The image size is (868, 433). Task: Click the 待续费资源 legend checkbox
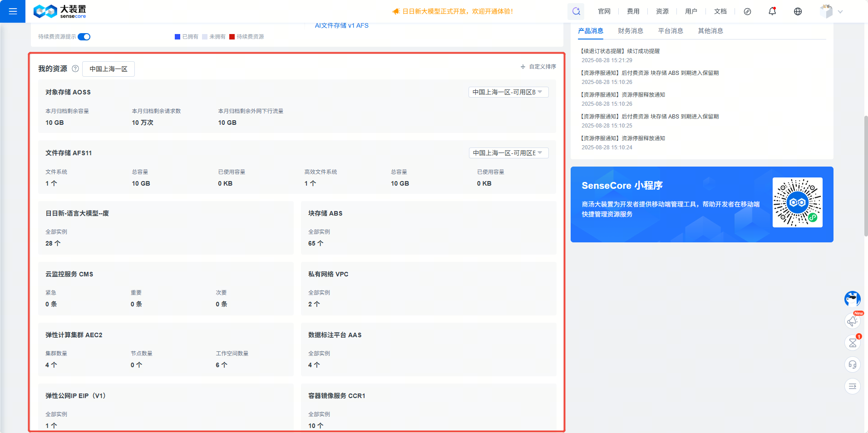pos(232,37)
